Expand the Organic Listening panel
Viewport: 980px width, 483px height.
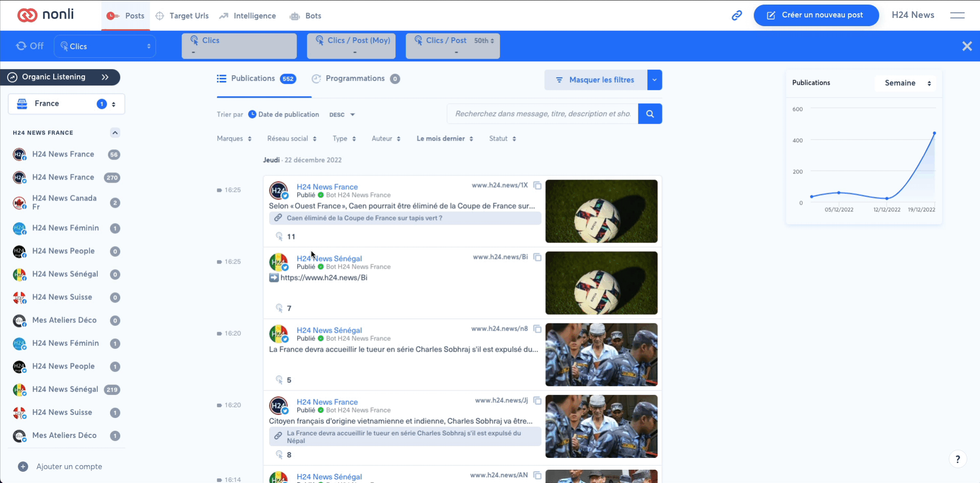pos(60,77)
